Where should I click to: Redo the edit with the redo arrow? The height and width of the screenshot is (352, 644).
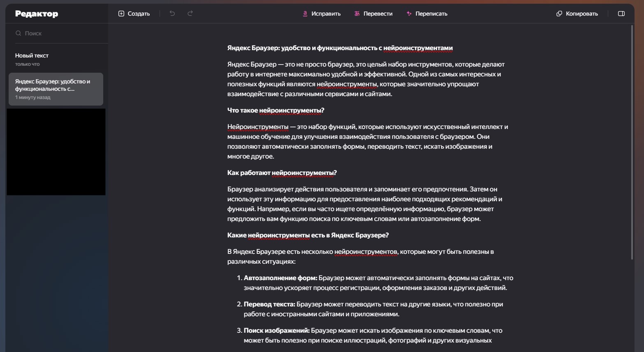(x=190, y=14)
